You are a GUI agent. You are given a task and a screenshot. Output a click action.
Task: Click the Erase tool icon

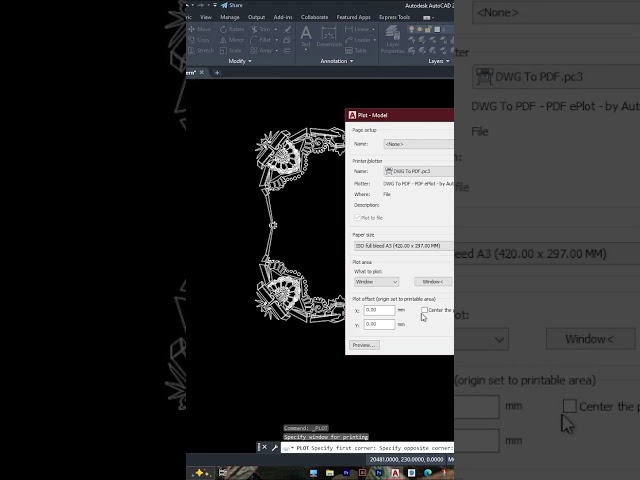coord(287,29)
